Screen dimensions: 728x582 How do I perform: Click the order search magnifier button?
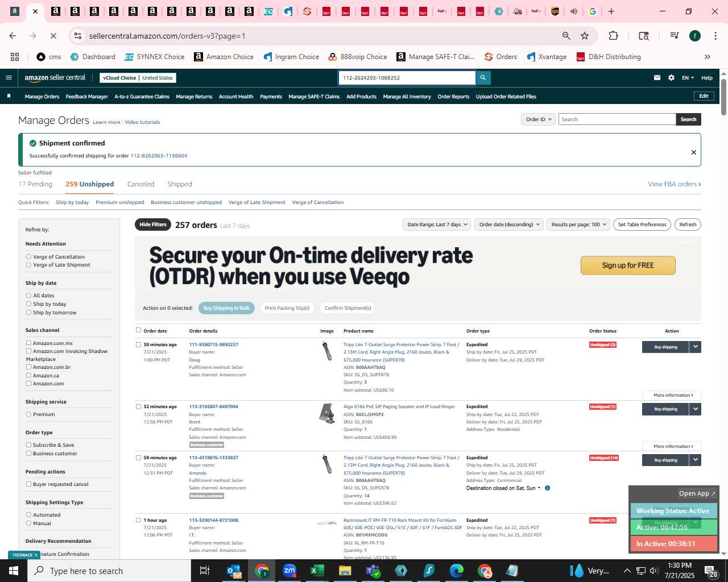tap(483, 78)
